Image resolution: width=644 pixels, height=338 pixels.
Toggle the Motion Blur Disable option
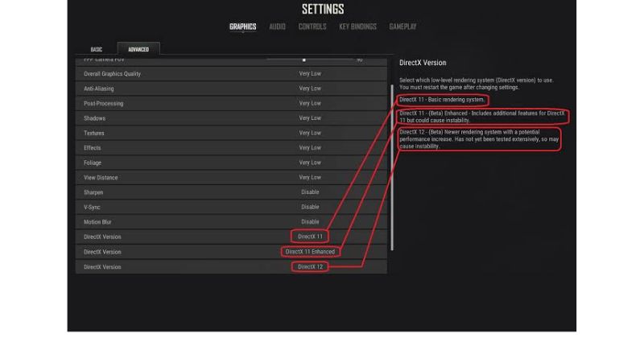click(310, 221)
